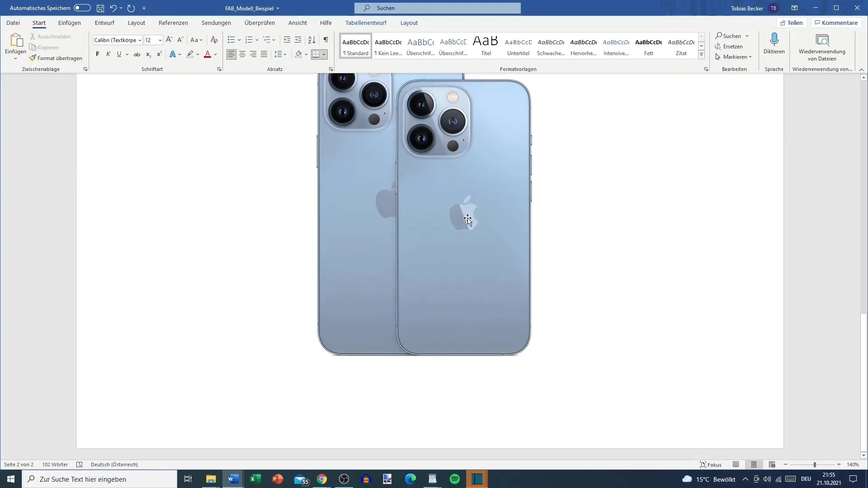This screenshot has height=488, width=868.
Task: Open PowerPoint from the taskbar
Action: point(278,479)
